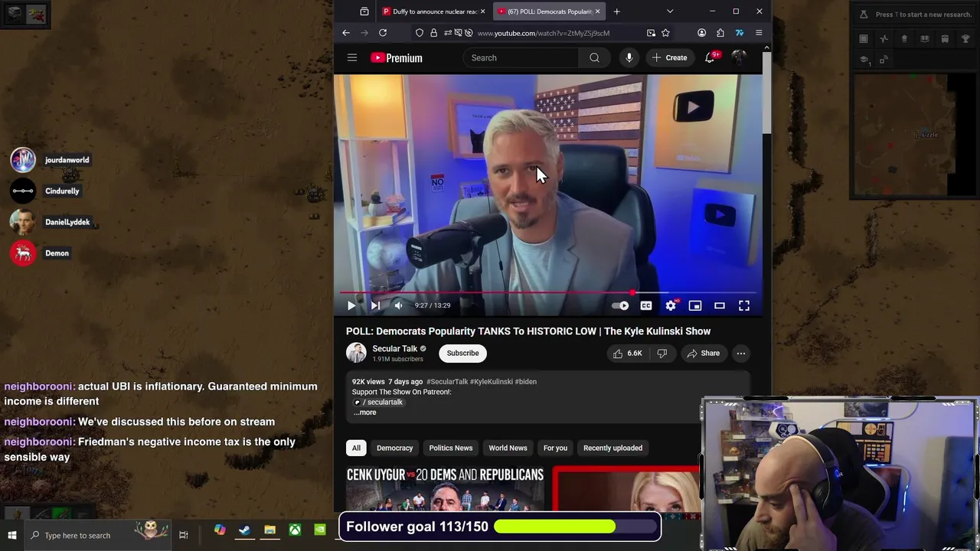Screen dimensions: 980x551
Task: Mute the video volume speaker
Action: tap(398, 305)
